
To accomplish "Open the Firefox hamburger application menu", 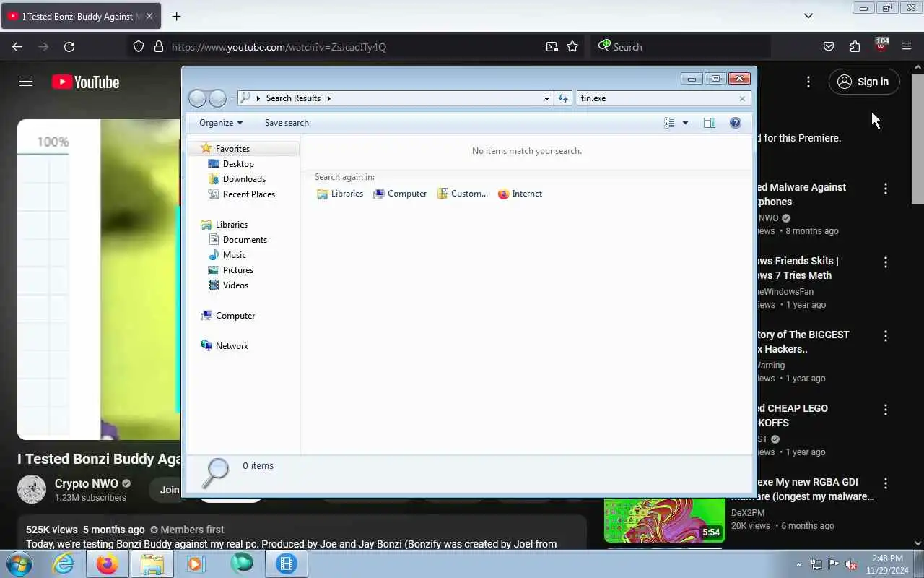I will click(x=907, y=47).
